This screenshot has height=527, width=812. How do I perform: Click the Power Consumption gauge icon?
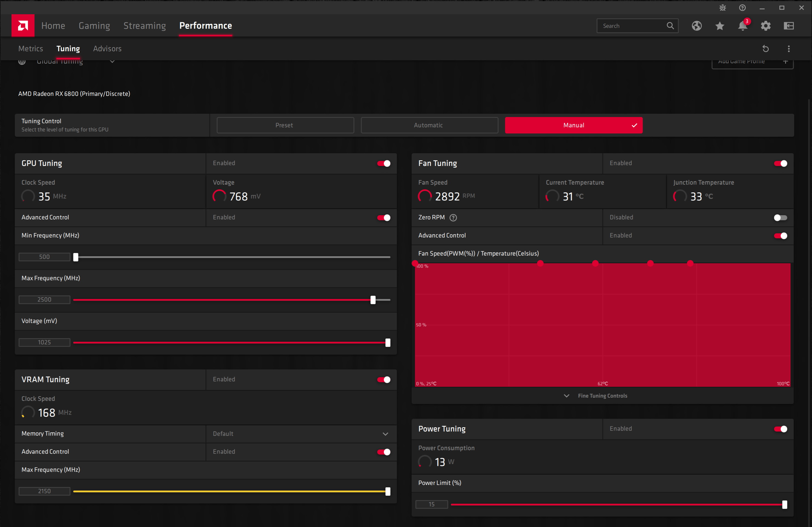click(x=425, y=462)
